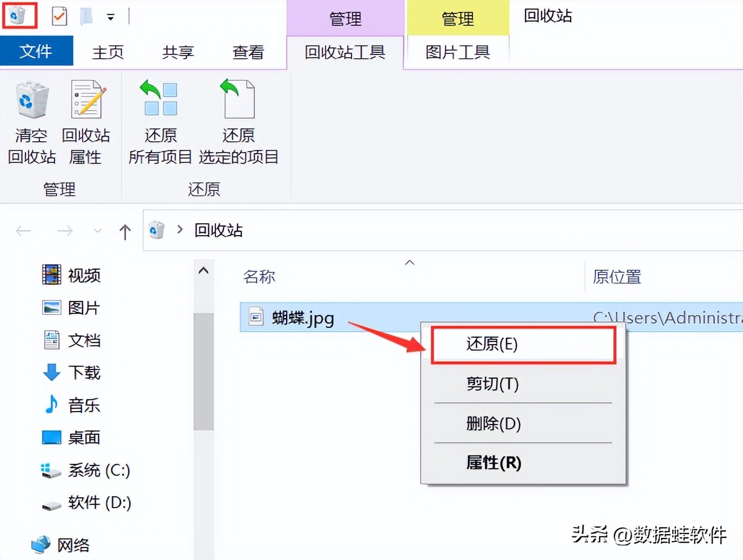Select 软件 (D:) drive in navigation pane

coord(86,502)
